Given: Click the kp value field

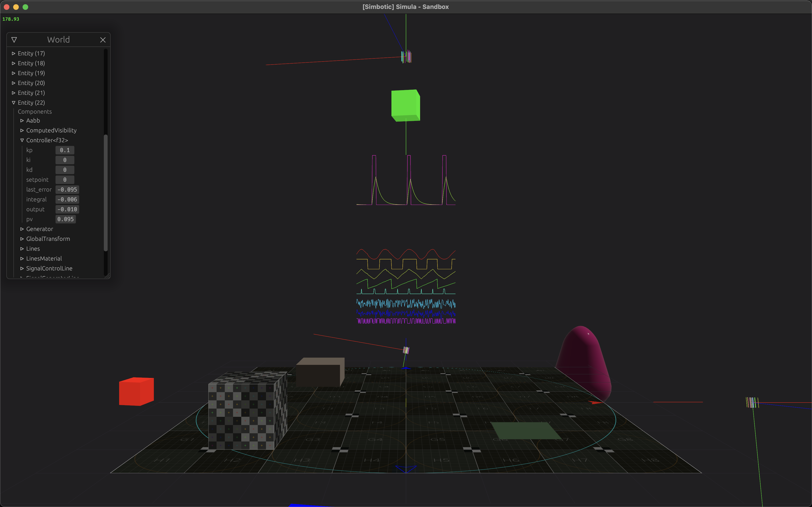Looking at the screenshot, I should coord(65,150).
